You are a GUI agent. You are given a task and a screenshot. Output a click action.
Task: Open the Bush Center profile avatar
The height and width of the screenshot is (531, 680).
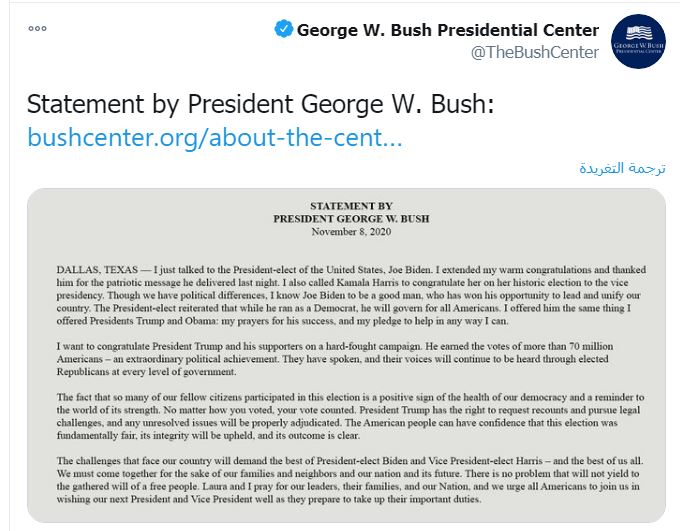tap(638, 41)
